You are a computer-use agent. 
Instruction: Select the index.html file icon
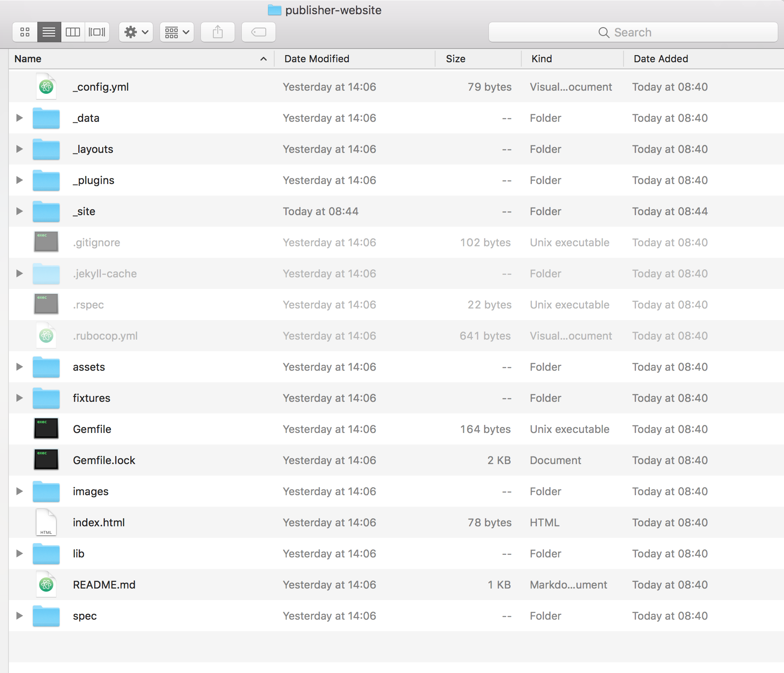click(46, 522)
